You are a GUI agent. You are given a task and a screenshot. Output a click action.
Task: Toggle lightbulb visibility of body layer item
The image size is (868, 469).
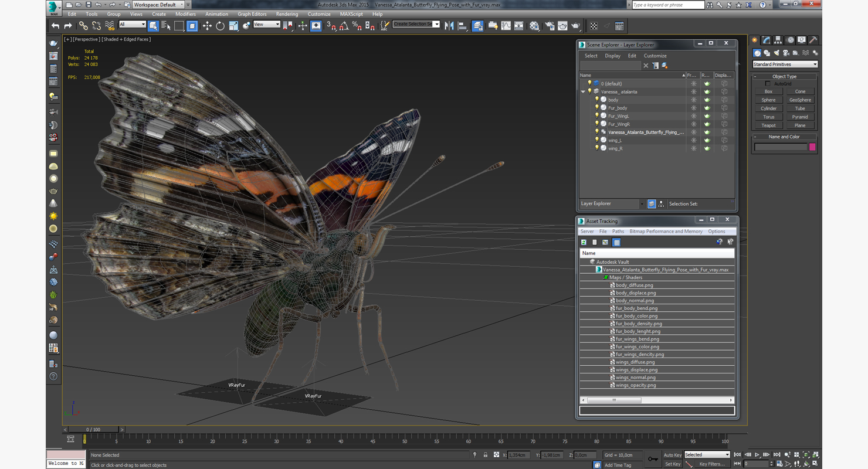point(597,100)
